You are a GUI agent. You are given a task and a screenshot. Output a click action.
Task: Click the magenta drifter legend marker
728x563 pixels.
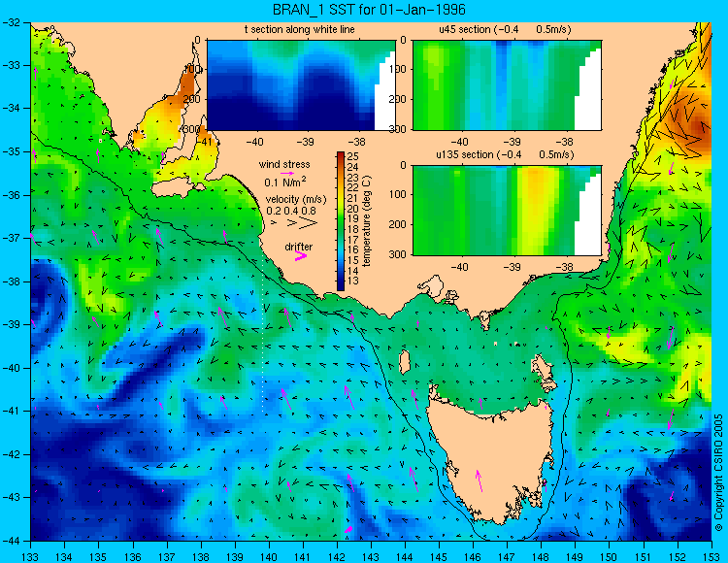point(301,256)
